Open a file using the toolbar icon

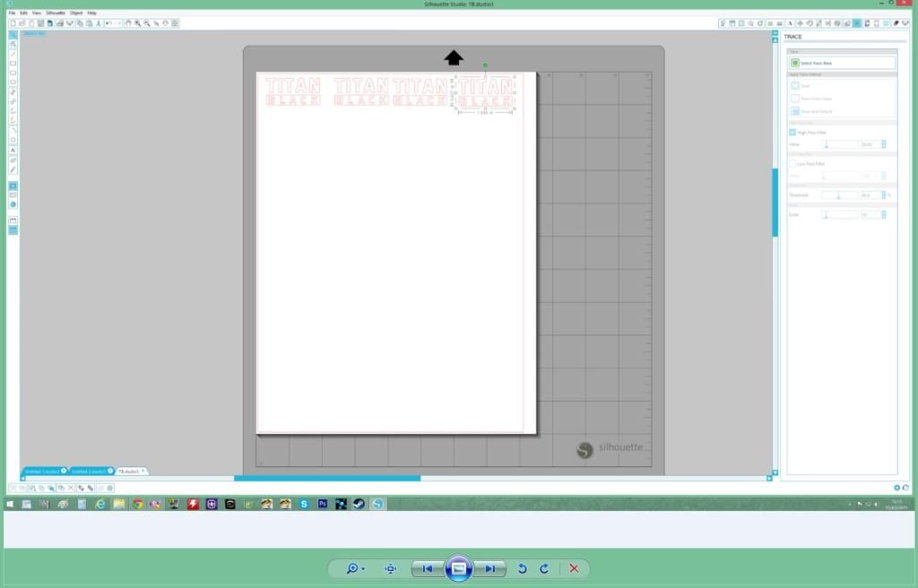(22, 23)
